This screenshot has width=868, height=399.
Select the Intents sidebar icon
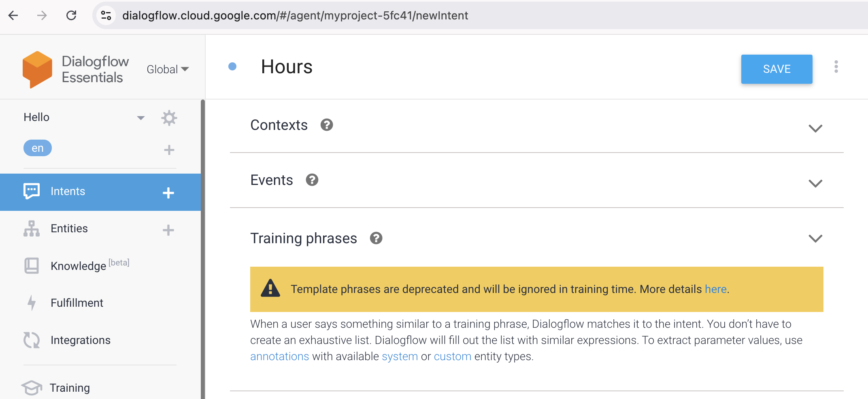(x=32, y=191)
